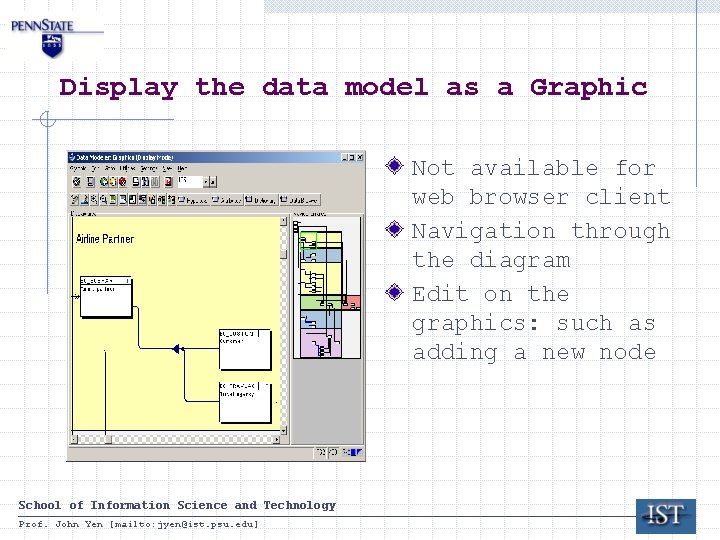Select the Travel agency entity box
Screen dimensions: 720x540
pyautogui.click(x=245, y=402)
